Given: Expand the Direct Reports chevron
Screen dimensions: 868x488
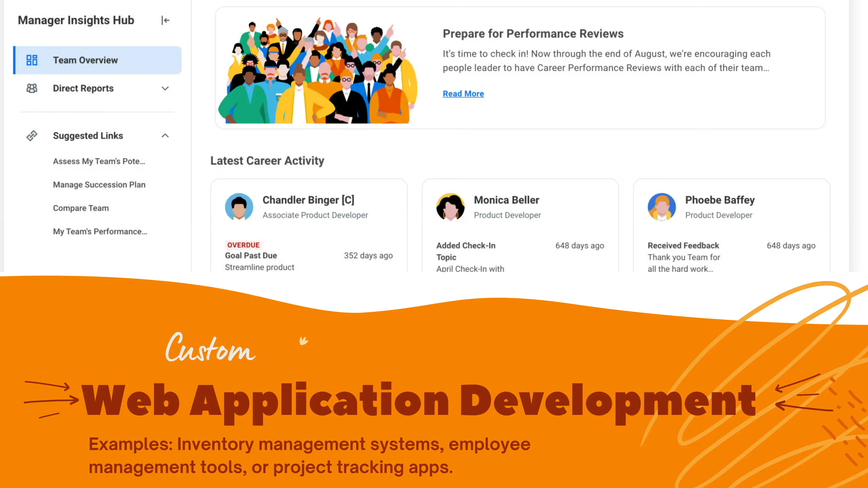Looking at the screenshot, I should (x=165, y=88).
